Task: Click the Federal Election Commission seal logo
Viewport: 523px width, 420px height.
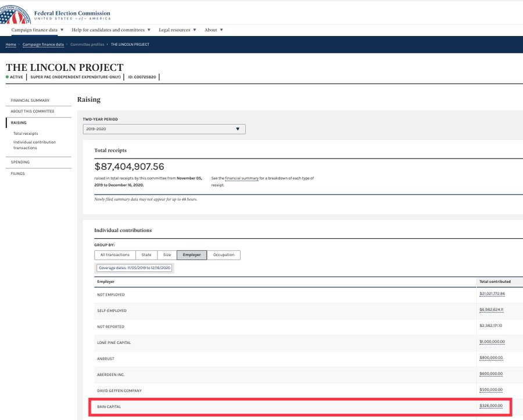Action: point(15,15)
